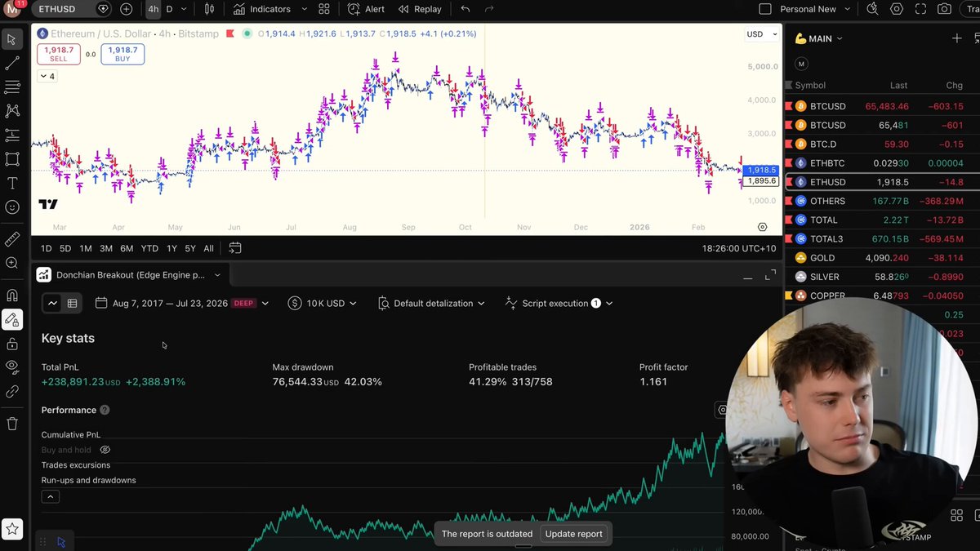Expand the timeframe interval dropdown
Image resolution: width=980 pixels, height=551 pixels.
pos(184,9)
